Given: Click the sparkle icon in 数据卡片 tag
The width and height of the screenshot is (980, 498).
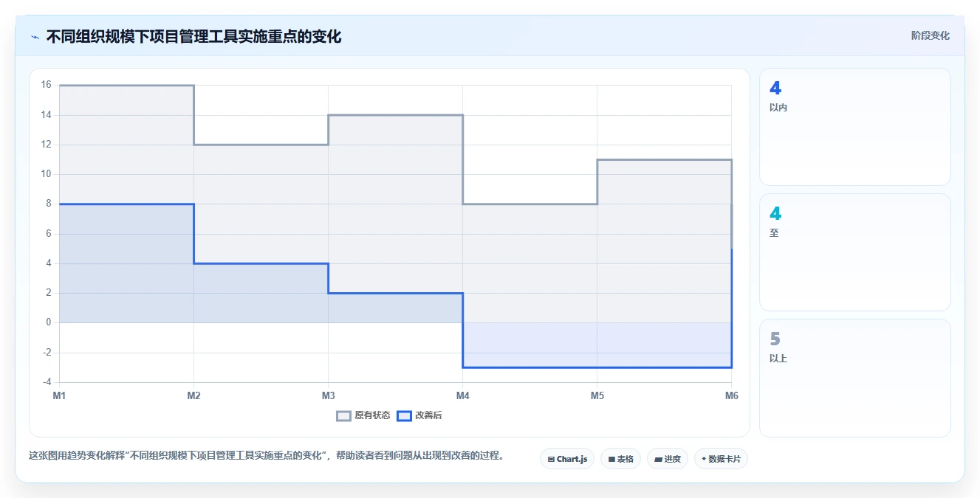Looking at the screenshot, I should tap(704, 459).
